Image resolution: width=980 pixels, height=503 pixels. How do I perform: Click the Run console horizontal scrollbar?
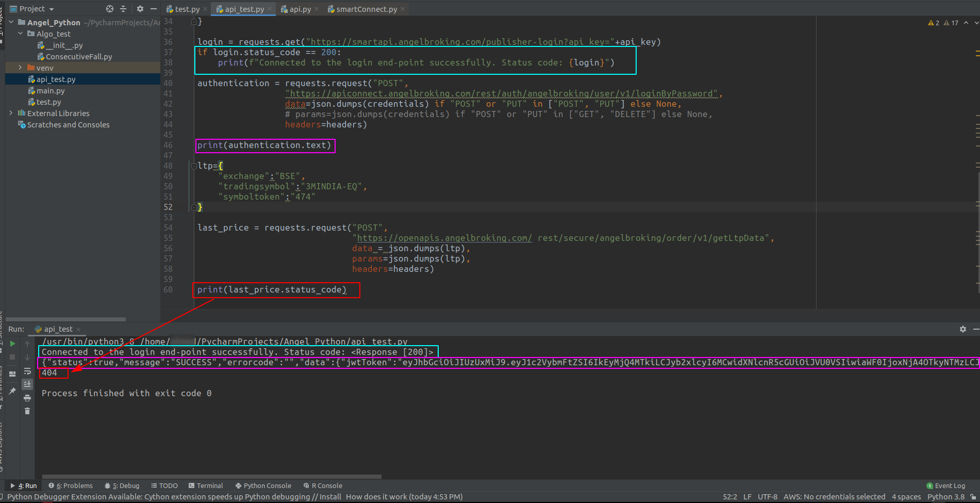(x=212, y=476)
